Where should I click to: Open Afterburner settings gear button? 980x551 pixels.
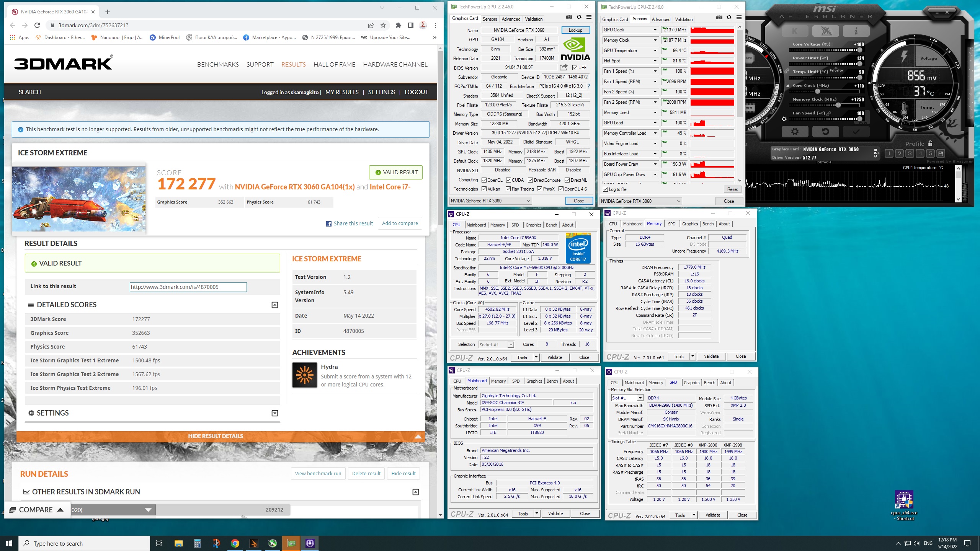point(795,132)
